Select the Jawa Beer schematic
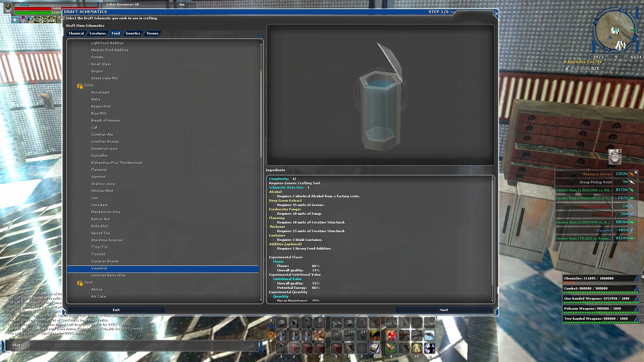This screenshot has width=644, height=362. (100, 205)
